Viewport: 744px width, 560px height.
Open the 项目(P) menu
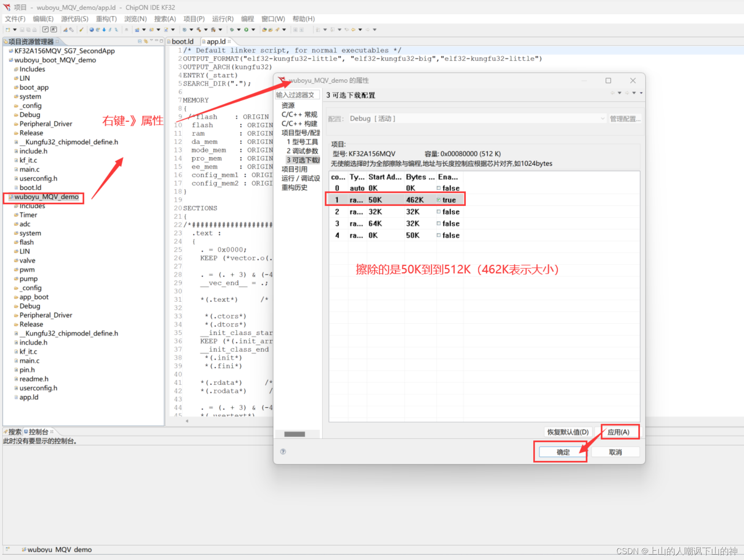tap(194, 19)
